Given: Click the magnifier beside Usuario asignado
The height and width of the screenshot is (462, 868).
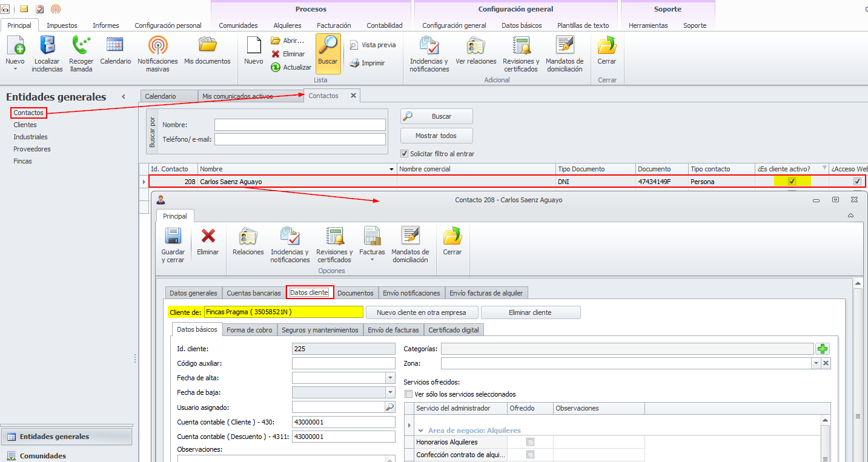Looking at the screenshot, I should pos(389,408).
